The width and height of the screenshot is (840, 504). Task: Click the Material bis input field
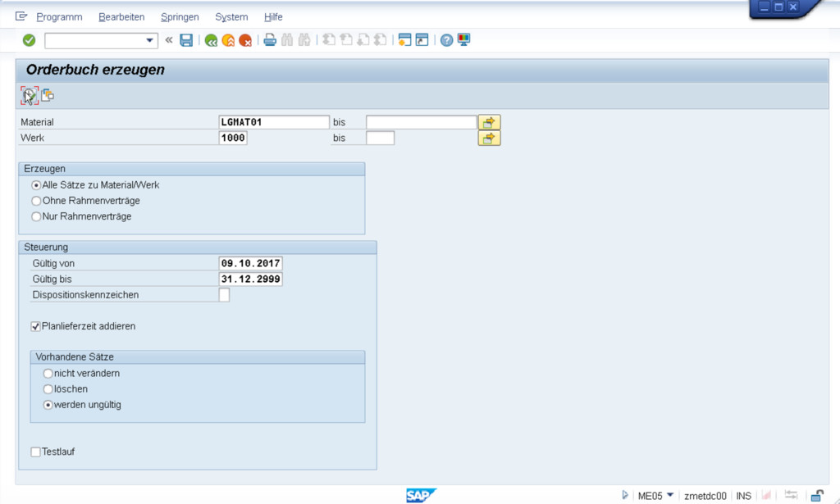[x=421, y=123]
